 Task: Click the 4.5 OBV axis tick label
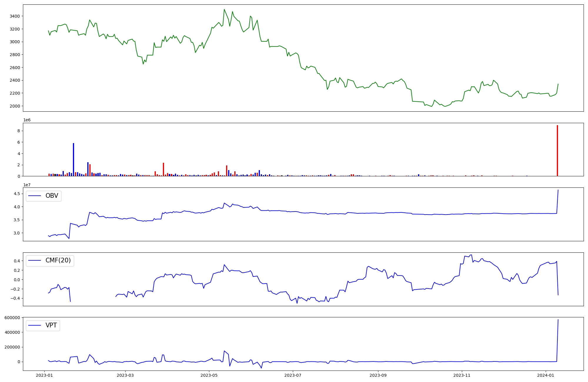(x=16, y=194)
